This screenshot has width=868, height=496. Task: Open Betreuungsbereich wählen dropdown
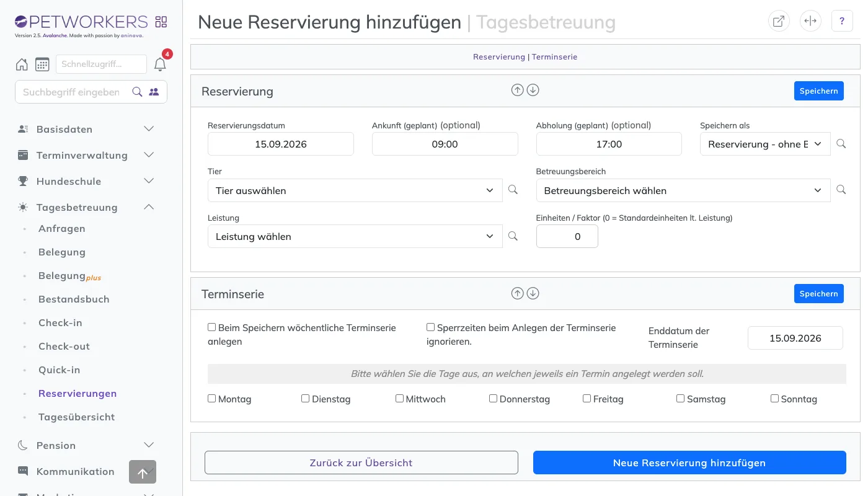(683, 190)
